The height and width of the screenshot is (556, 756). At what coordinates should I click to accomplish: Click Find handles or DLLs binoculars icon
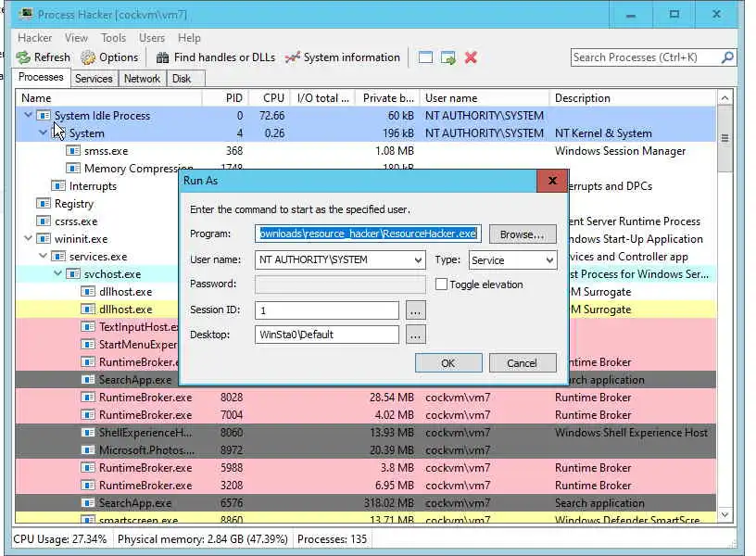click(x=163, y=57)
